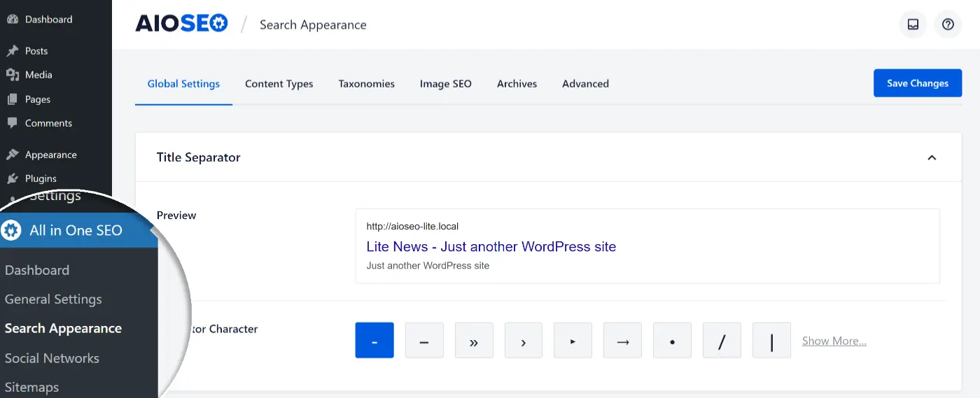This screenshot has height=398, width=980.
Task: Open All in One SEO menu
Action: click(78, 230)
